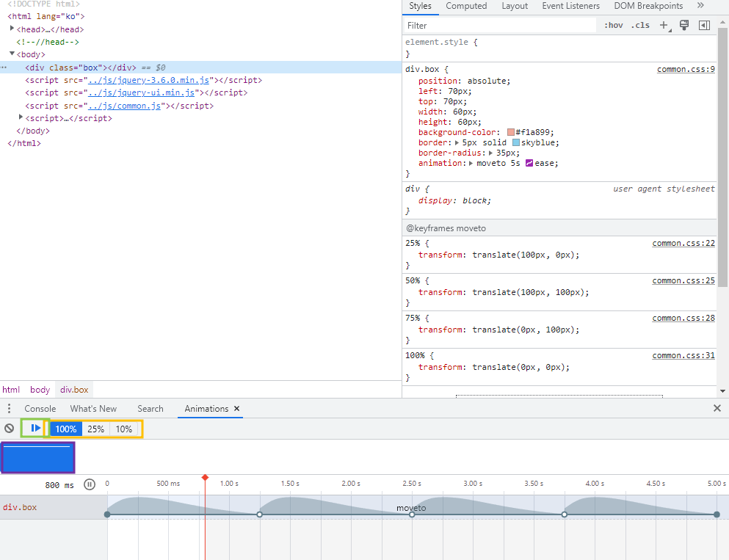This screenshot has height=560, width=729.
Task: Open the Search drawer tab
Action: tap(150, 409)
